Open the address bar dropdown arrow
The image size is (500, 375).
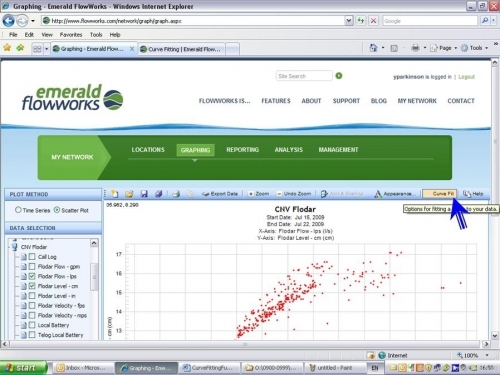tap(348, 21)
